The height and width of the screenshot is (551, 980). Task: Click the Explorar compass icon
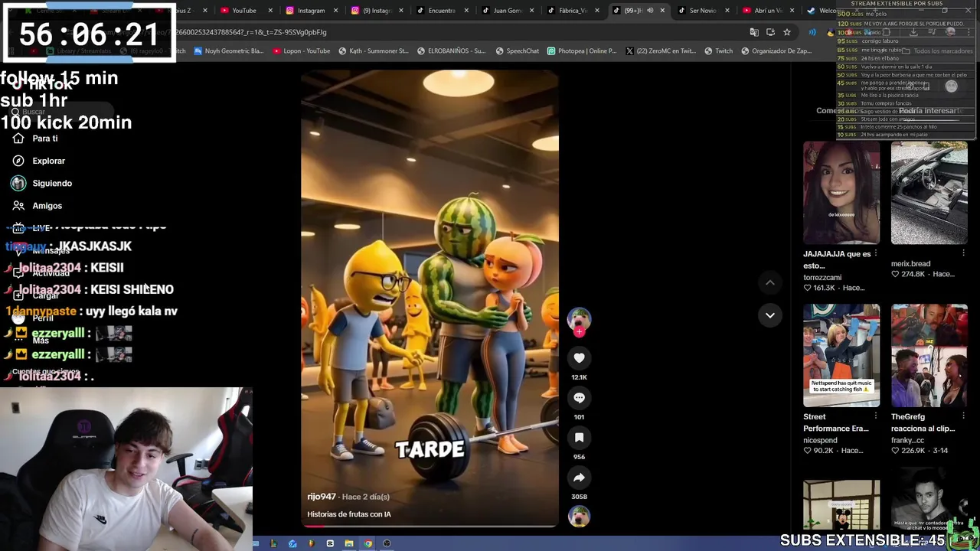point(18,161)
